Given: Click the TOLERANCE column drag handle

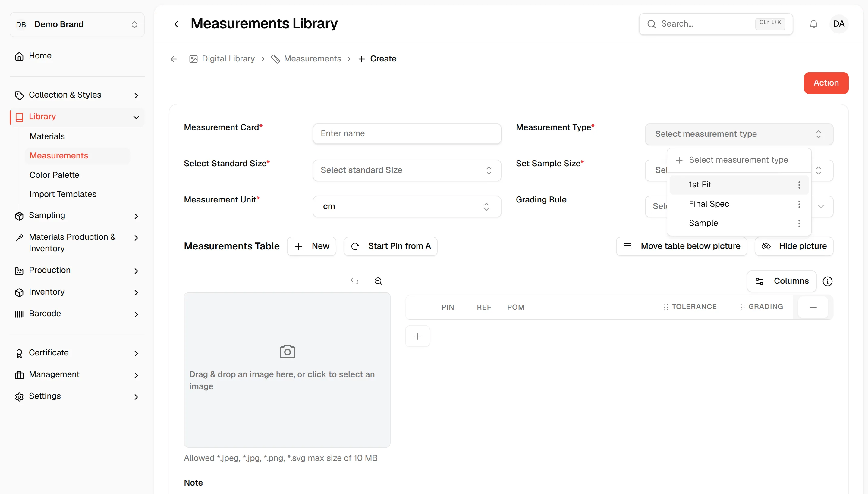Looking at the screenshot, I should click(665, 307).
